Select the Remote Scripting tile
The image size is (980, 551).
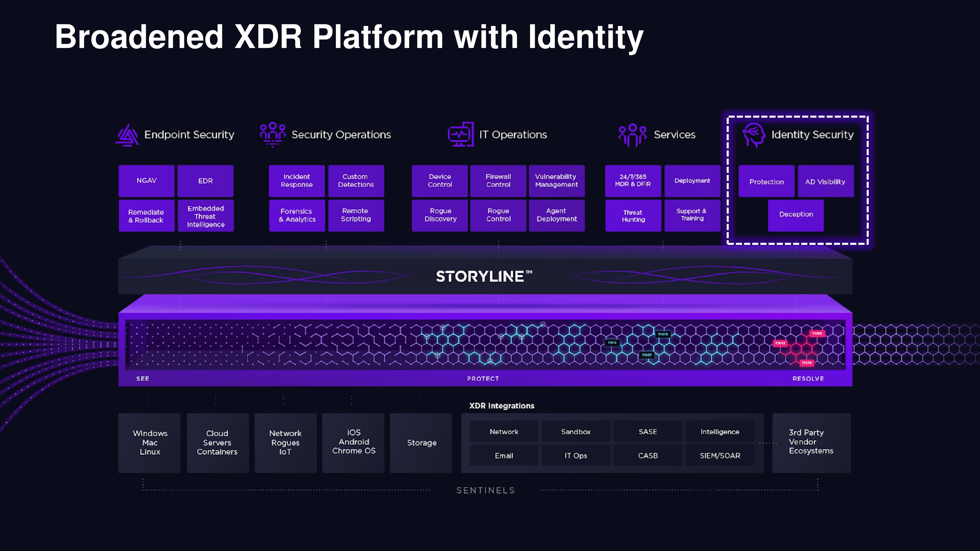356,216
